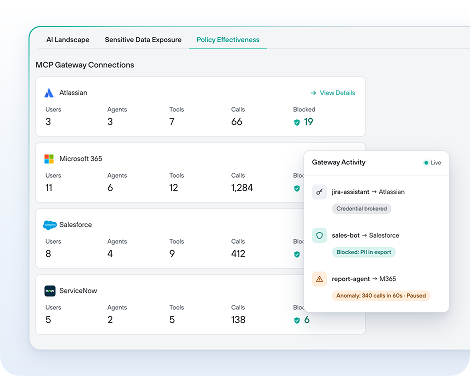The image size is (470, 376).
Task: Select report-agent → M365 activity entry
Action: [x=364, y=279]
